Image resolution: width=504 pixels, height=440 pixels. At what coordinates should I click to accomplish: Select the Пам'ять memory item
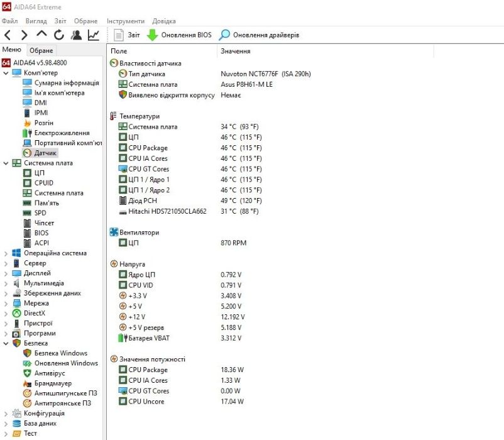tap(41, 203)
